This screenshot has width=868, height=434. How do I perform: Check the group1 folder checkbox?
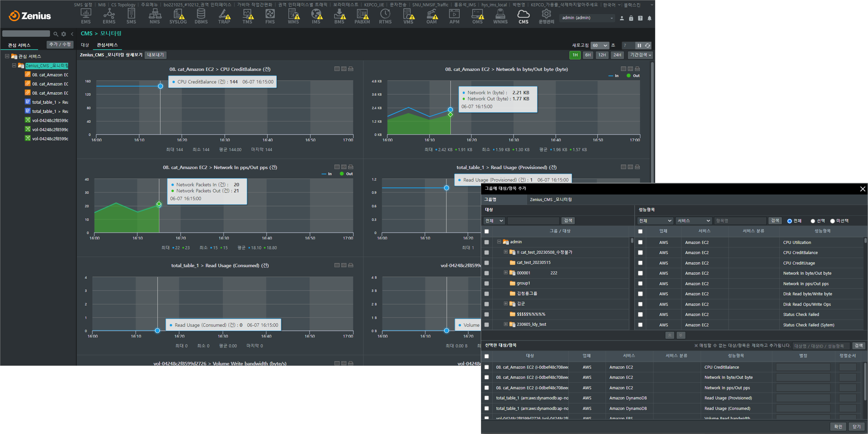(486, 283)
